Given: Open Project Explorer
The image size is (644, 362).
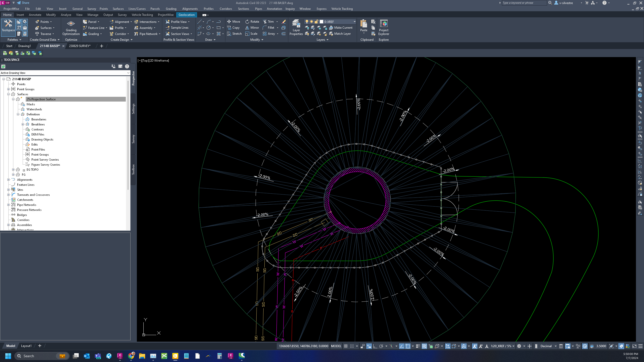Looking at the screenshot, I should 383,28.
